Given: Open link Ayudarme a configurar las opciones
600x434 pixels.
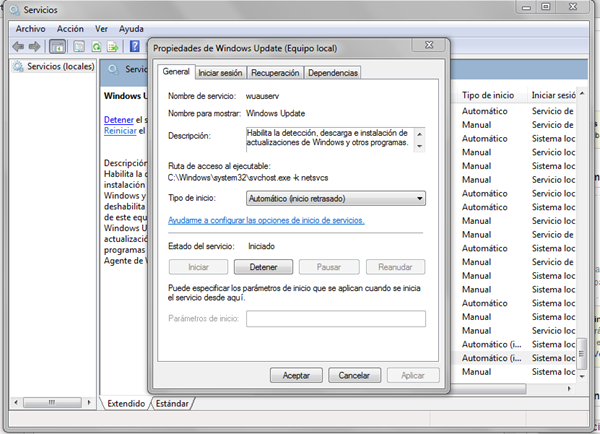Looking at the screenshot, I should coord(266,220).
